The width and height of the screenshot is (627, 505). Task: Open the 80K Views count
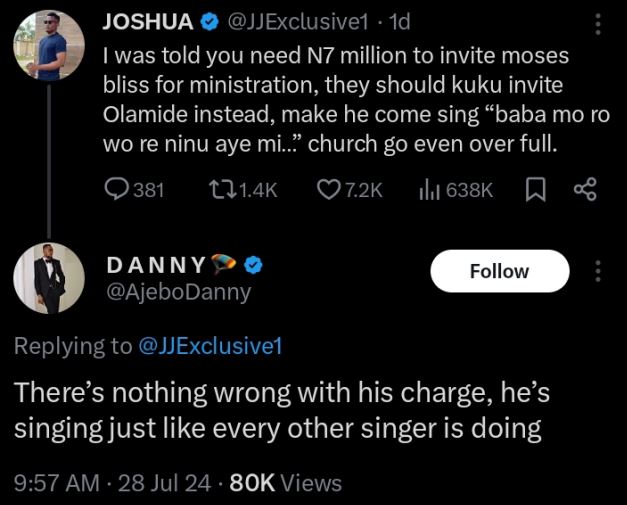point(286,483)
